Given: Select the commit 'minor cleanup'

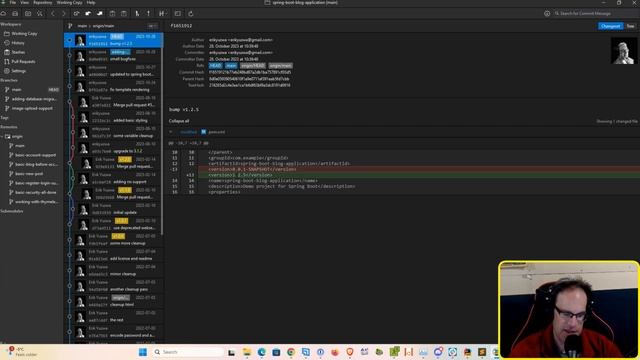Looking at the screenshot, I should (113, 271).
